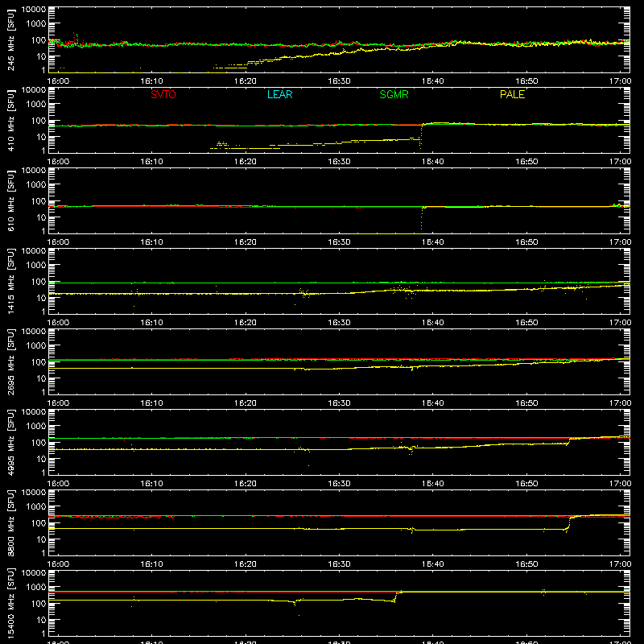Click the cyan LEAR station legend label
This screenshot has width=644, height=644.
coord(279,94)
